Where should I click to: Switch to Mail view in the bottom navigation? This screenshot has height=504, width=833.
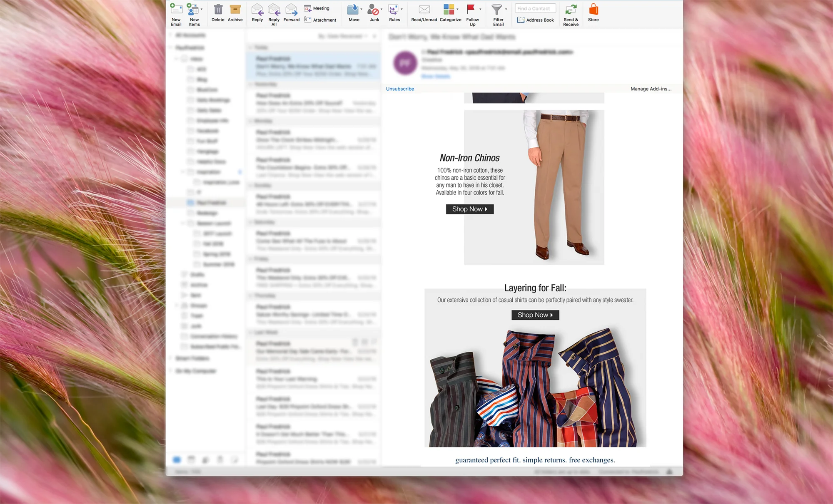(x=177, y=459)
